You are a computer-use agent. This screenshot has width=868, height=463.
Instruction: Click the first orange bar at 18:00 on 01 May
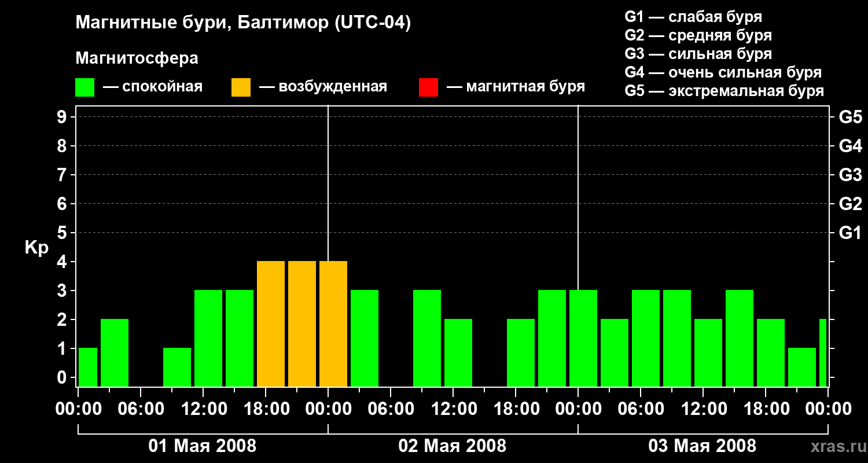coord(271,324)
